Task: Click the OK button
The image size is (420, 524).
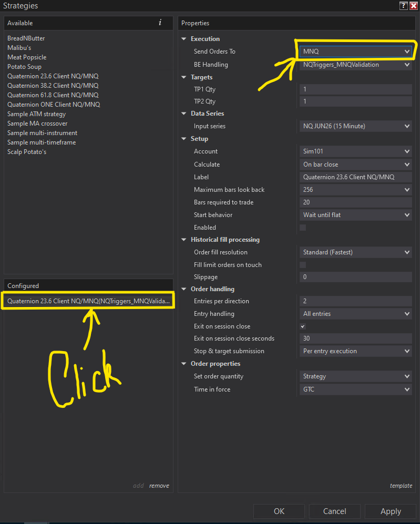Action: 279,511
